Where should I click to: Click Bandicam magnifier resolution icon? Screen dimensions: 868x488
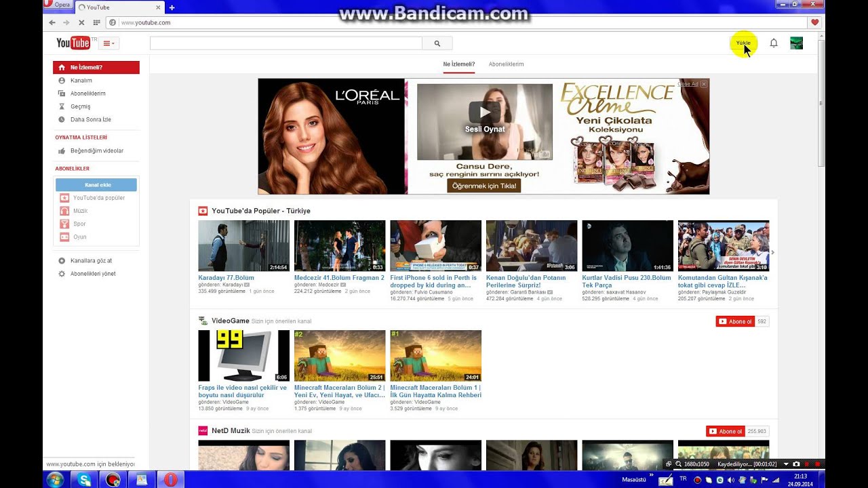tap(677, 464)
